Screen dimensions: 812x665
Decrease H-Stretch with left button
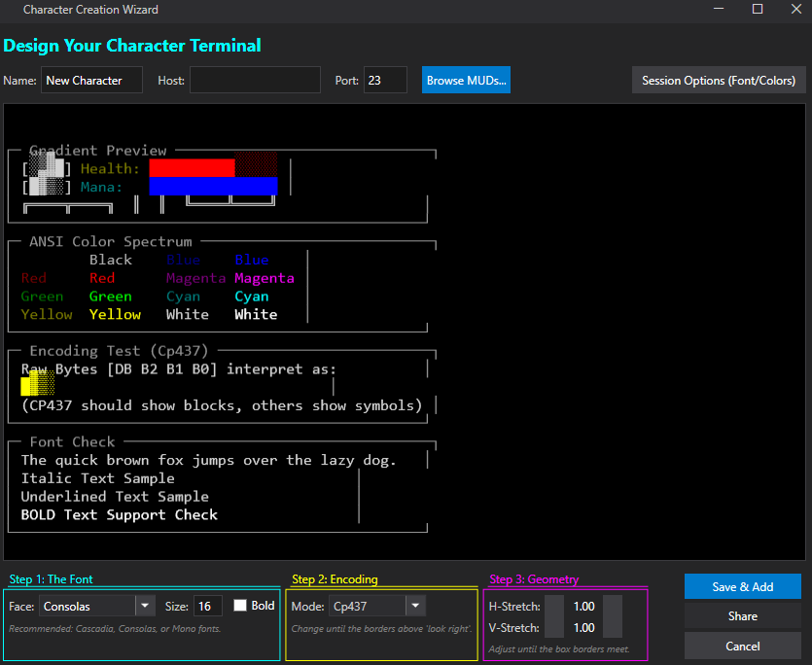tap(554, 606)
